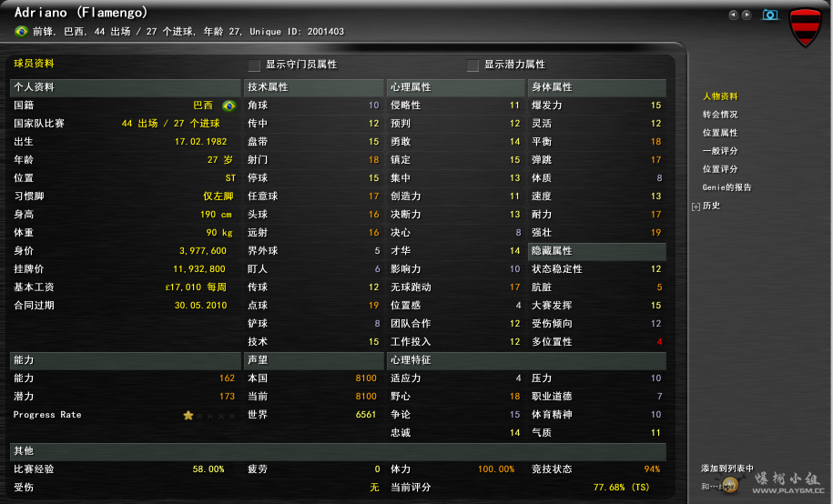Go to the previous player with left arrow

pyautogui.click(x=733, y=15)
